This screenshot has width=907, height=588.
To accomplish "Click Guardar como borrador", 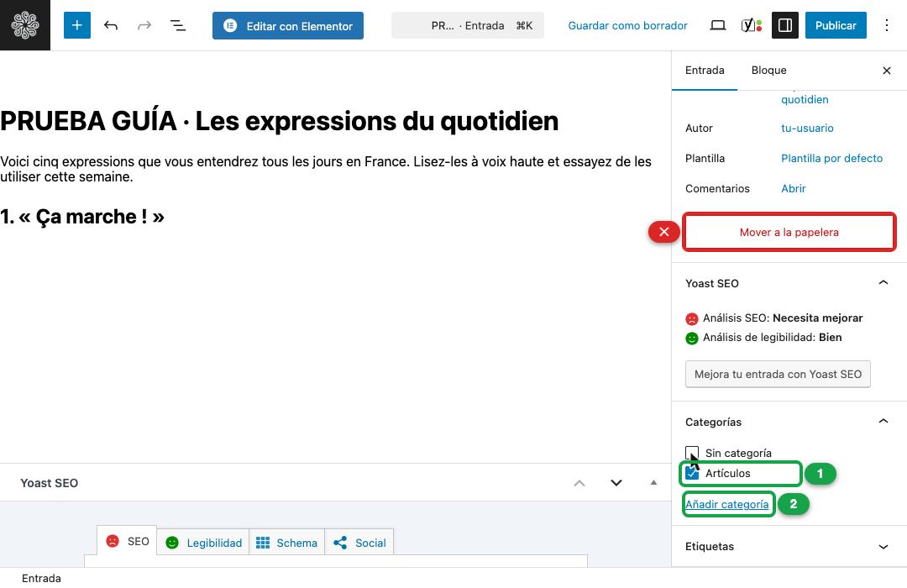I will coord(627,25).
